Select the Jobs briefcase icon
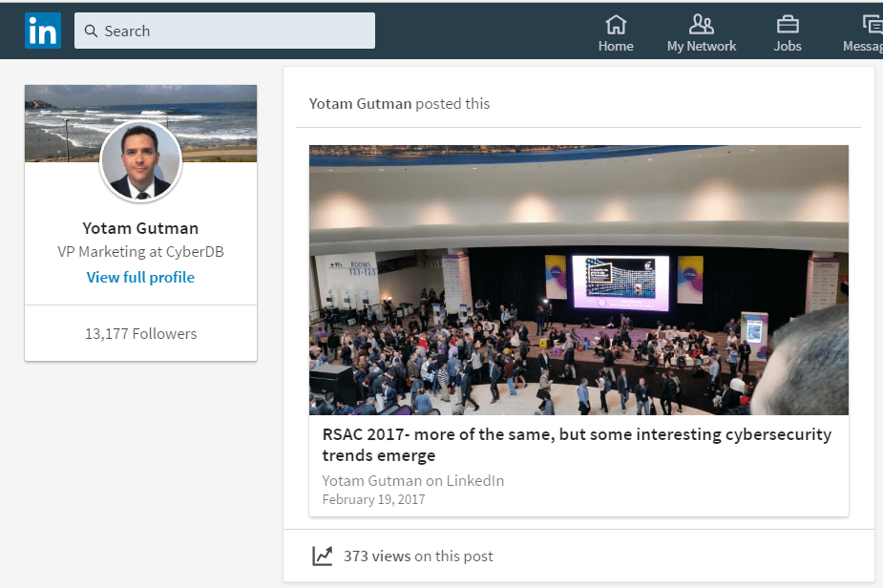883x588 pixels. click(x=788, y=24)
